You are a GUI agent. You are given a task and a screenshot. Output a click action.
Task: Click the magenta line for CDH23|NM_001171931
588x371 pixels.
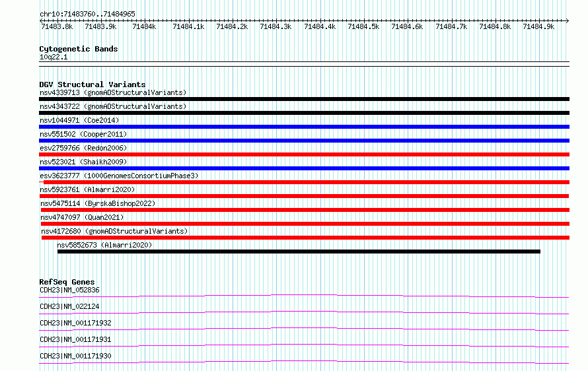pos(304,345)
